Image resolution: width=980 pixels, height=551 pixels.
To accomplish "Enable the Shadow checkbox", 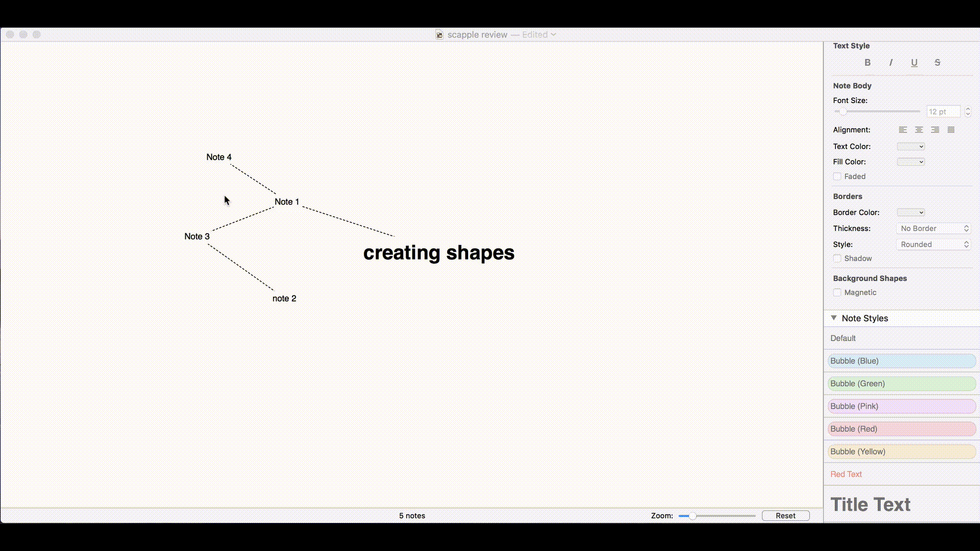I will (837, 258).
